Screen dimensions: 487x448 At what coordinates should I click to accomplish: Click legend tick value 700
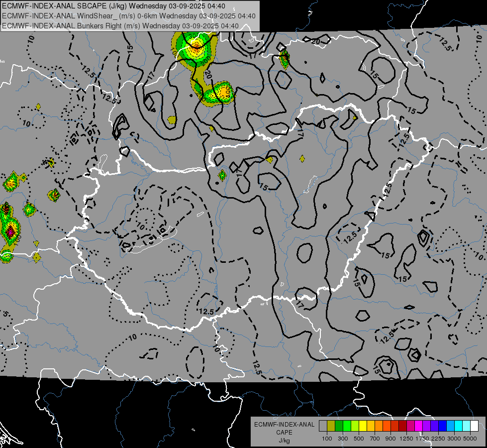point(375,439)
